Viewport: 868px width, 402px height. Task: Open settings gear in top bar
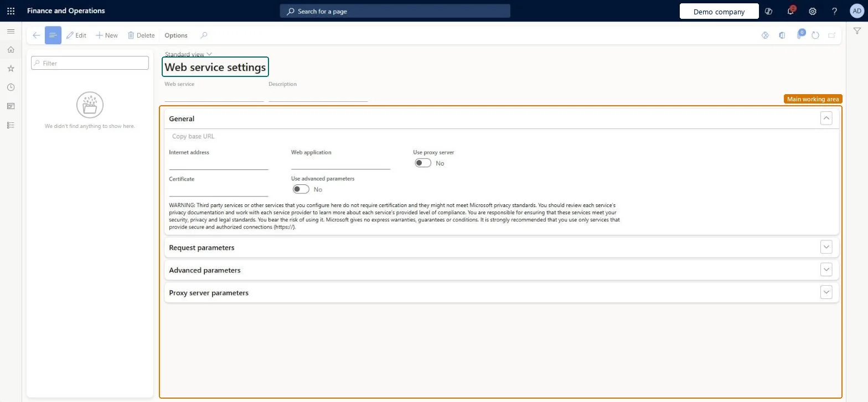(x=813, y=11)
